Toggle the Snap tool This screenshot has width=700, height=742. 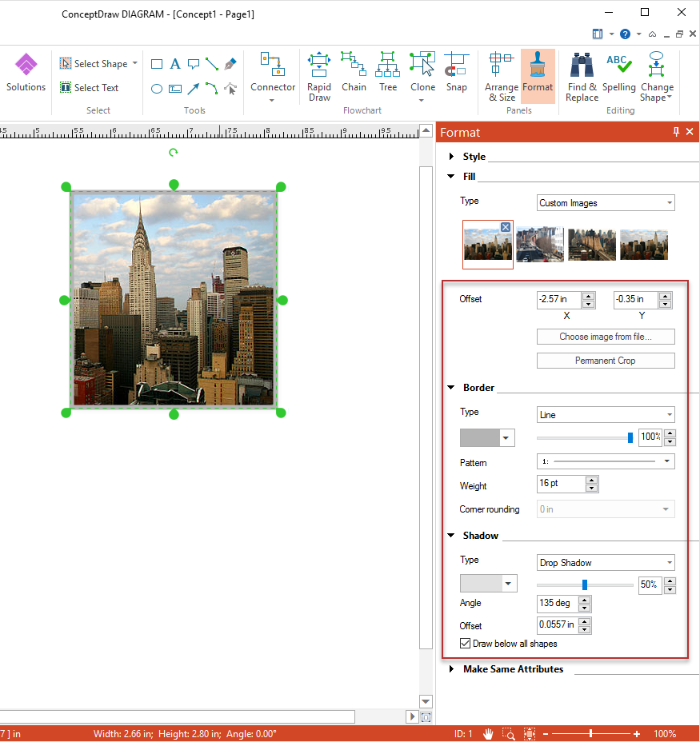[x=456, y=73]
